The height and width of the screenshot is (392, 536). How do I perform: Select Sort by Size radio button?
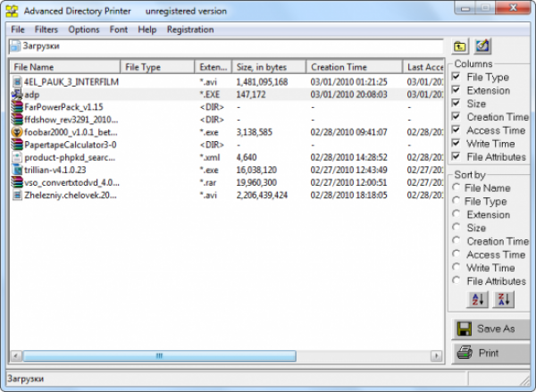pos(456,228)
